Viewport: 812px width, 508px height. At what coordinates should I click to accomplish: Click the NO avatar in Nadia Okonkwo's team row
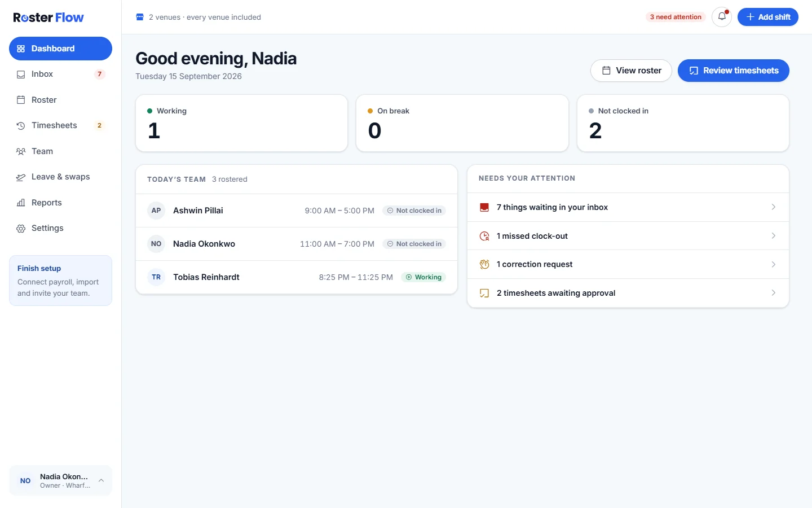click(x=156, y=244)
